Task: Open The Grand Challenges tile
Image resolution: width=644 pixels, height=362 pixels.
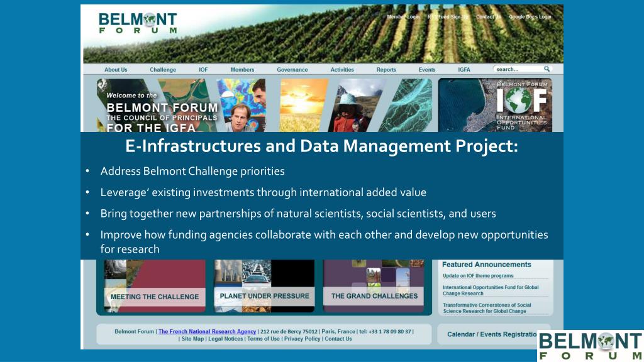Action: [374, 287]
